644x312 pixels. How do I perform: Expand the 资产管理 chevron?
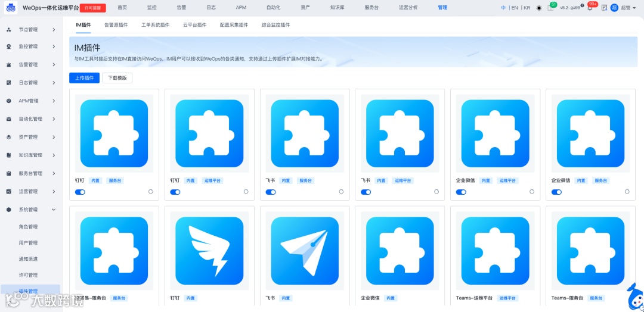tap(54, 137)
